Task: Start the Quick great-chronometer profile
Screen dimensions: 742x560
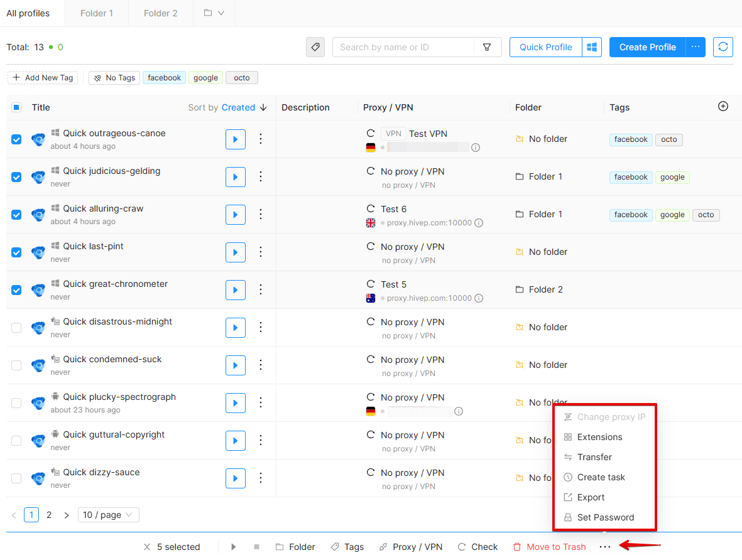Action: pyautogui.click(x=235, y=290)
